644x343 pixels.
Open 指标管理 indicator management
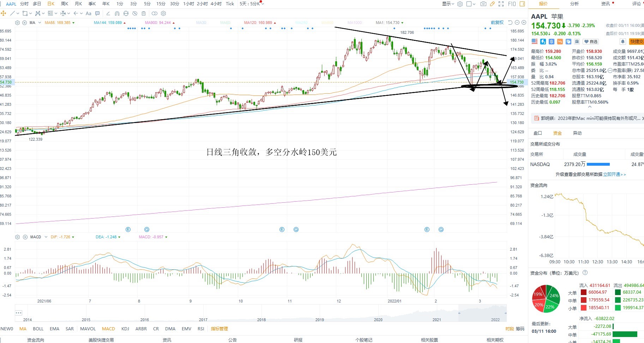click(x=219, y=329)
